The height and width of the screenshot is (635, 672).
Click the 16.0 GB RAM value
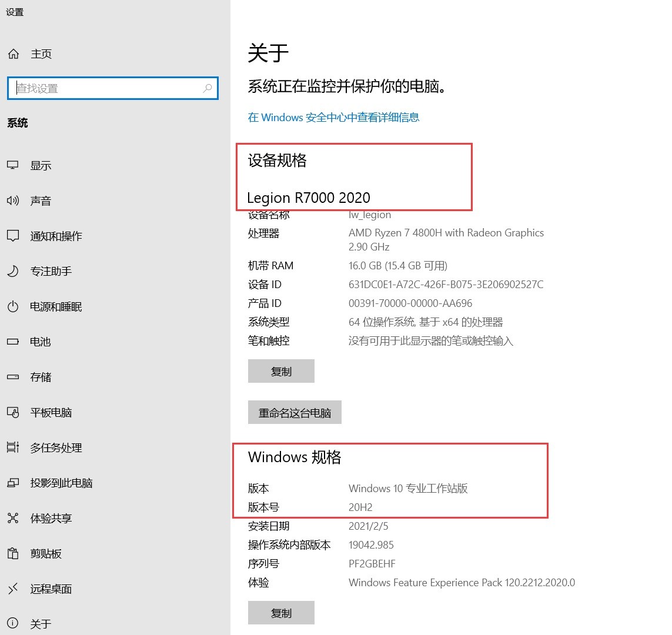397,266
